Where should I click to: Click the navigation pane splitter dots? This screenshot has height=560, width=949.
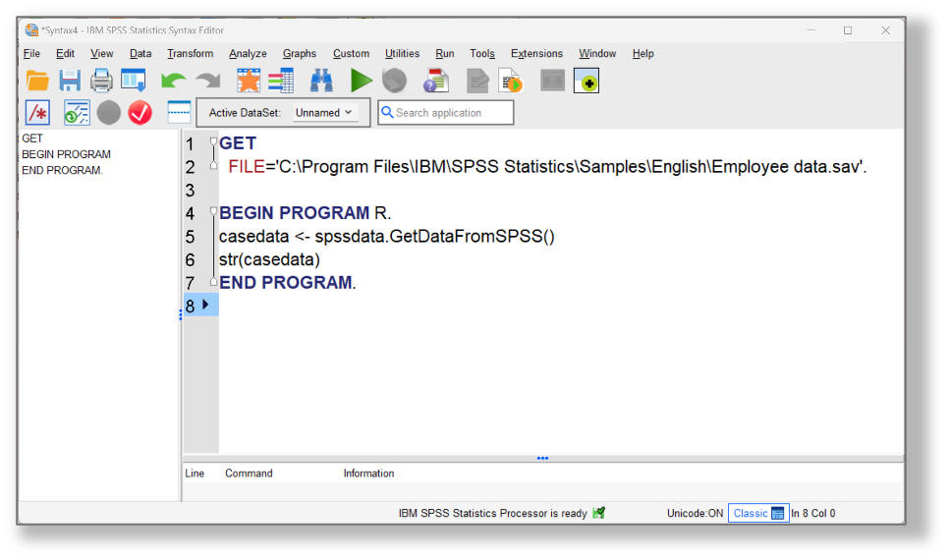tap(181, 314)
